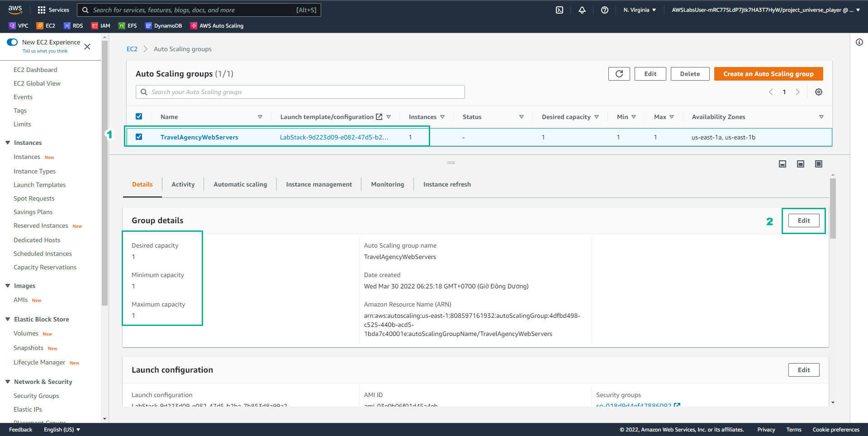Open the AWS home logo
The image size is (868, 436).
(x=15, y=10)
